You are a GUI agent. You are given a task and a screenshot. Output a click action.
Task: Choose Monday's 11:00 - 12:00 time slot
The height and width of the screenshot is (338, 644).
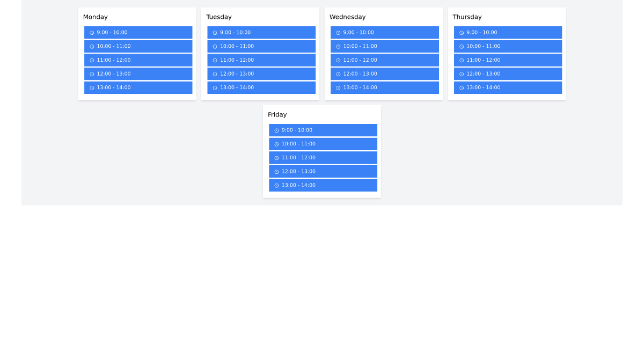[x=138, y=60]
